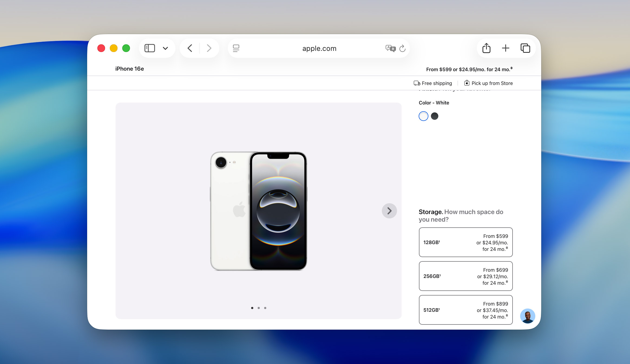This screenshot has width=630, height=364.
Task: Open a new tab with the plus icon
Action: pyautogui.click(x=505, y=48)
